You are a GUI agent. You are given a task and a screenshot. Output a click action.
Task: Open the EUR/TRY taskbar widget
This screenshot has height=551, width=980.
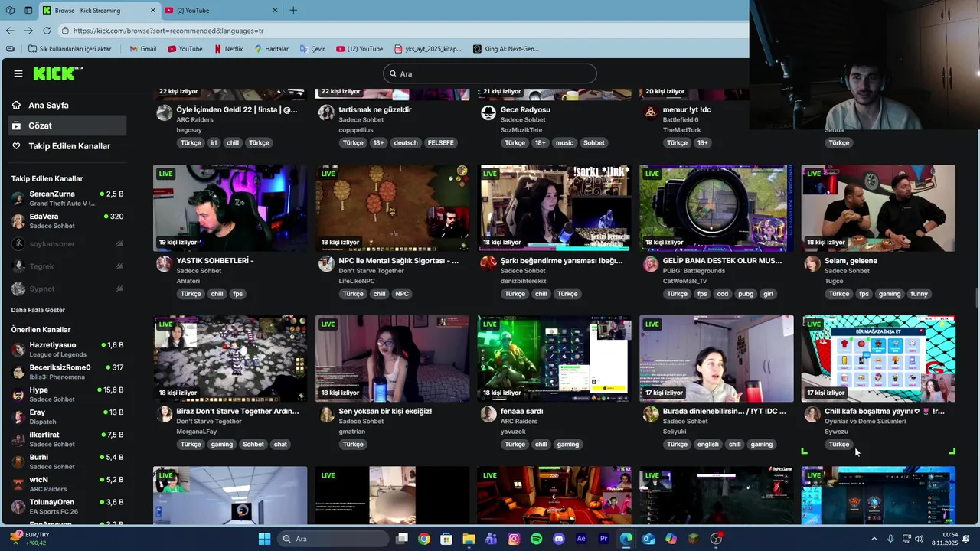tap(28, 539)
